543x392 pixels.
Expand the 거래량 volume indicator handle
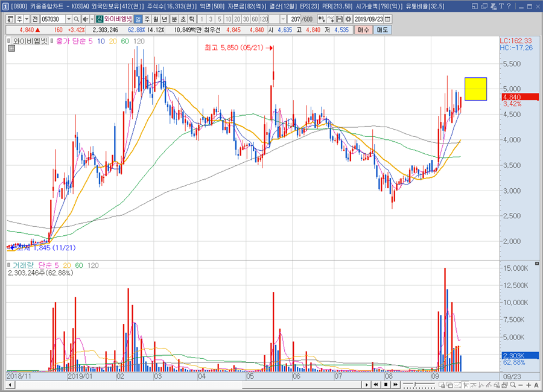[x=8, y=265]
